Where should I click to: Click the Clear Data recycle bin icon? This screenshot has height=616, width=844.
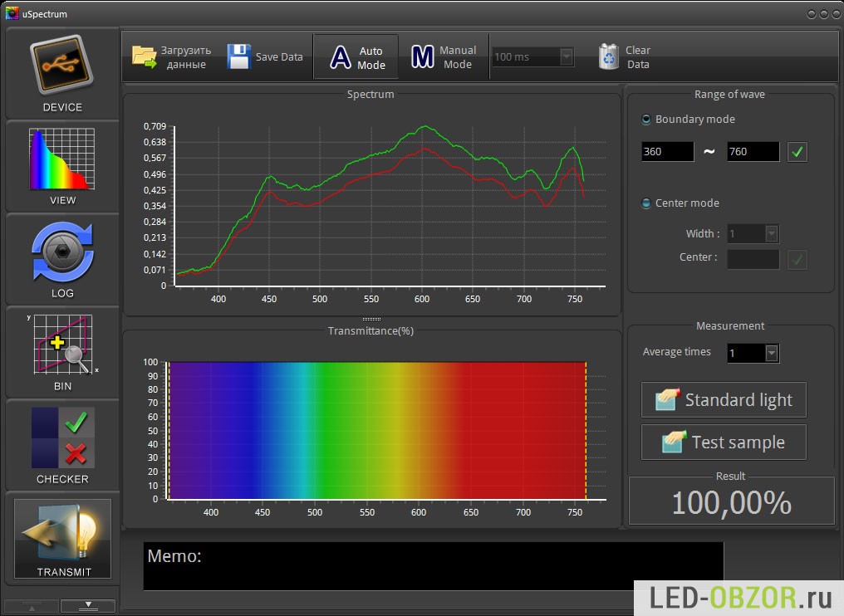[609, 56]
